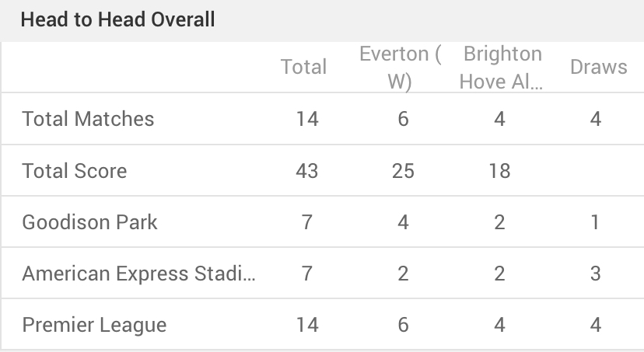
Task: Select American Express Stadium draws value 3
Action: pyautogui.click(x=596, y=274)
